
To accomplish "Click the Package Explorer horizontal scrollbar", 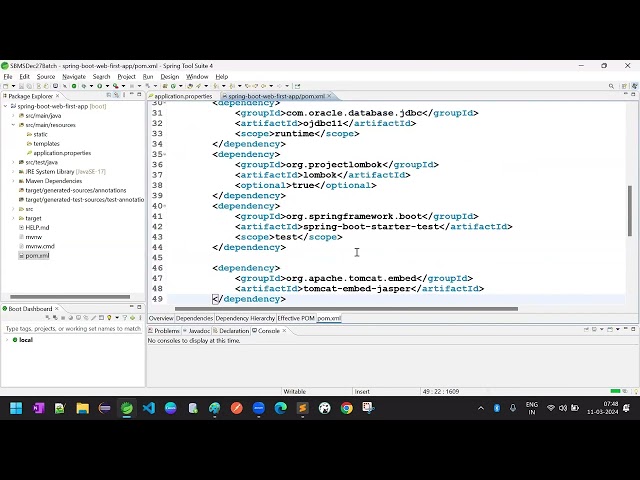I will tap(70, 297).
